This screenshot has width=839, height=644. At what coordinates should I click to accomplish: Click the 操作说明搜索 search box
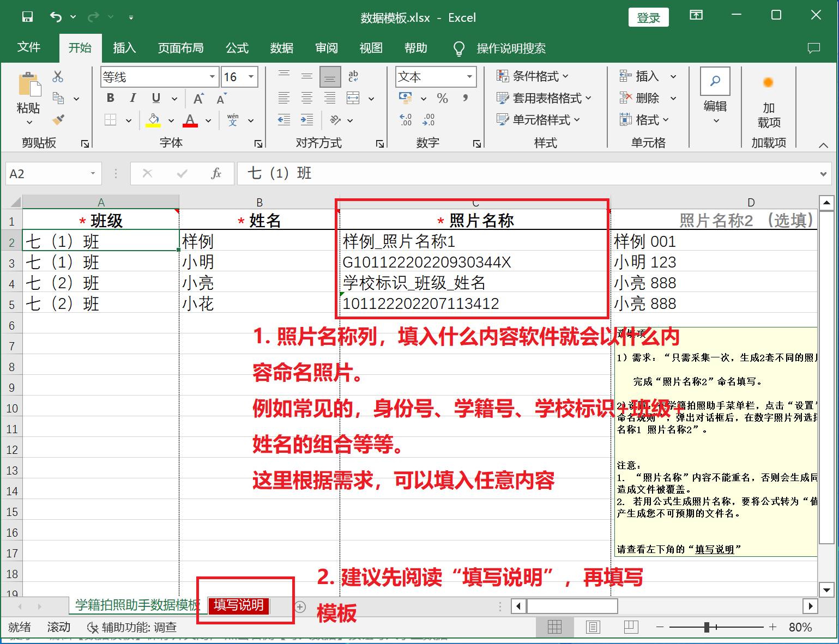tap(511, 48)
